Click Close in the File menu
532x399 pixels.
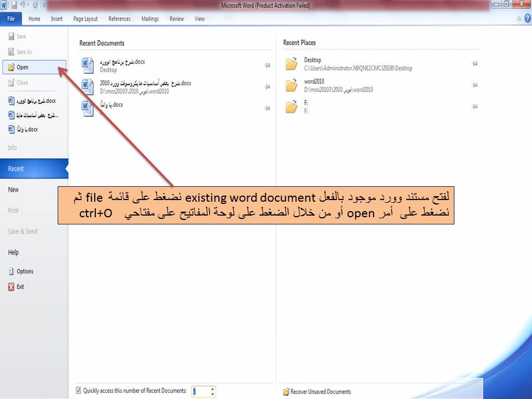pos(18,83)
